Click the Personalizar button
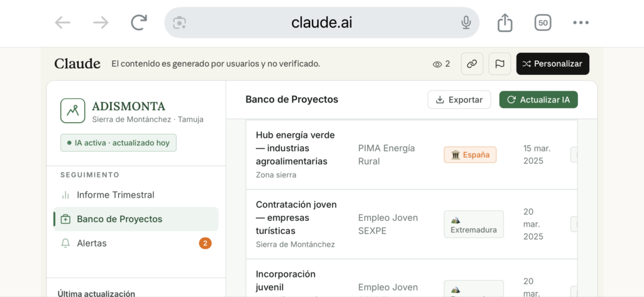Screen dimensions: 644x297 [x=553, y=64]
